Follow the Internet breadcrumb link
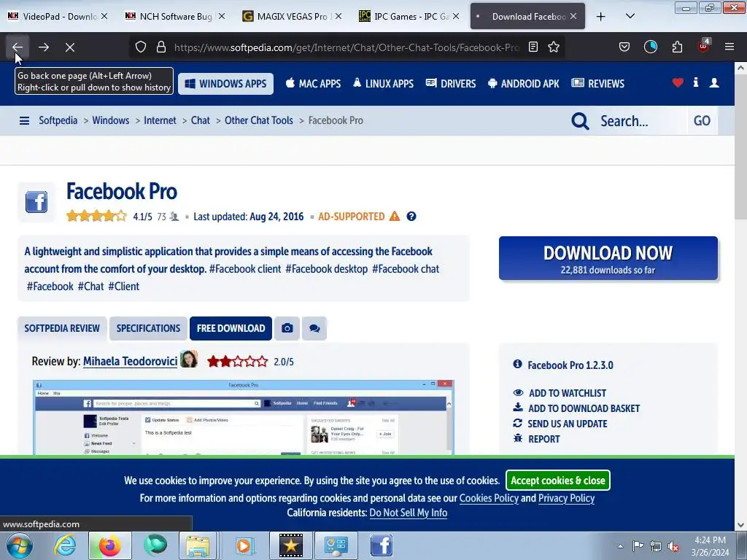This screenshot has width=747, height=560. click(x=160, y=120)
